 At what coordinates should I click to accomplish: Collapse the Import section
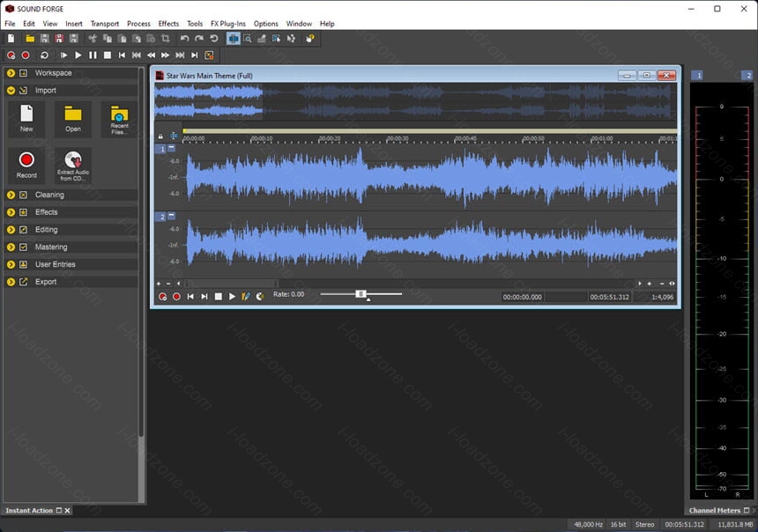click(x=11, y=91)
